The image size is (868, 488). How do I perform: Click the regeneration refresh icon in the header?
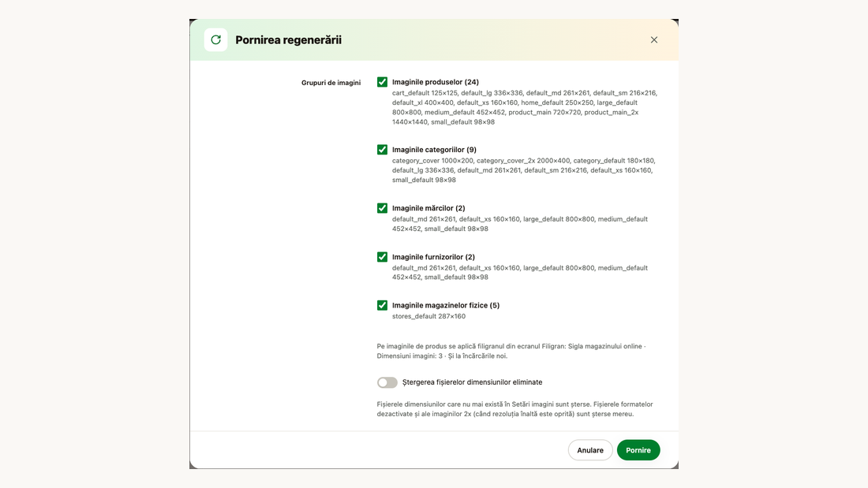point(215,40)
